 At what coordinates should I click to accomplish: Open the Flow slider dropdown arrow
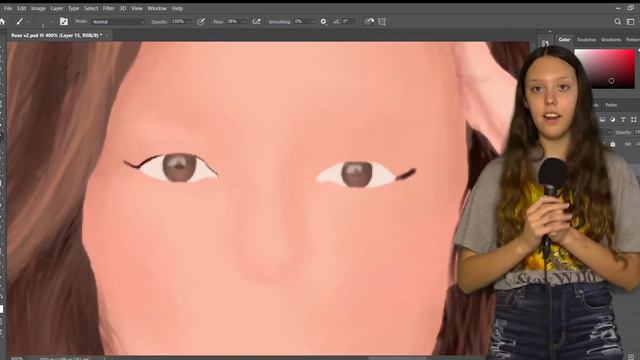[x=244, y=22]
